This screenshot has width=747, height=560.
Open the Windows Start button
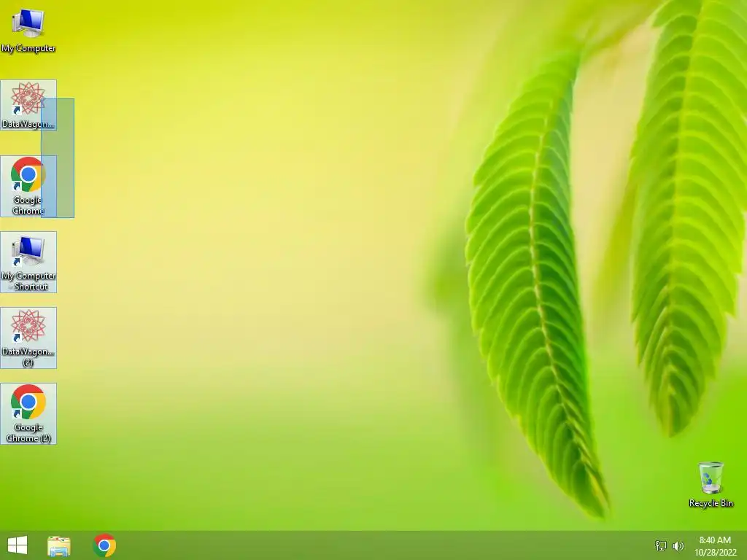(x=18, y=545)
